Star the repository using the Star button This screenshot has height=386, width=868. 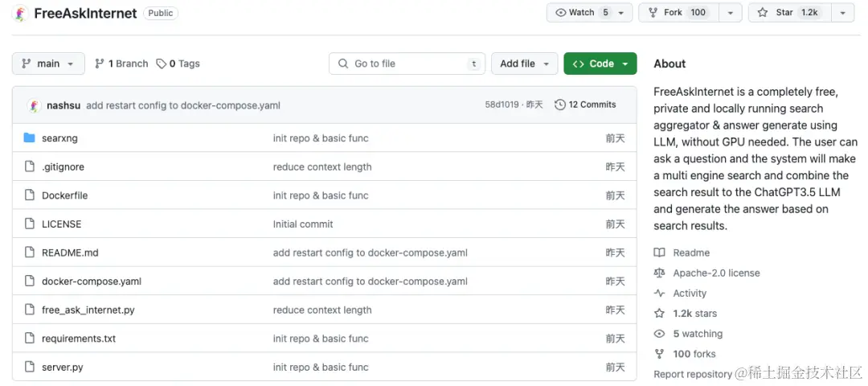(790, 13)
